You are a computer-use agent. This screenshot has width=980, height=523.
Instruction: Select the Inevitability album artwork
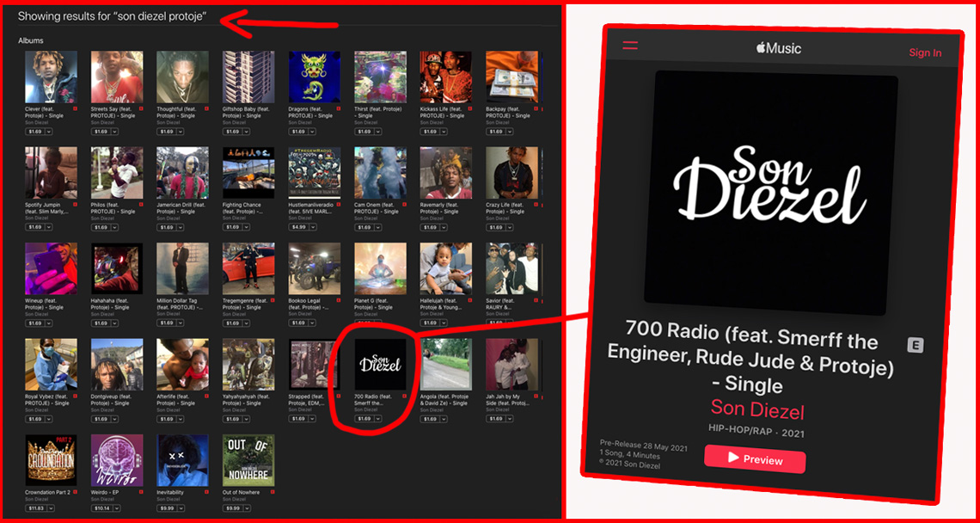click(x=183, y=461)
